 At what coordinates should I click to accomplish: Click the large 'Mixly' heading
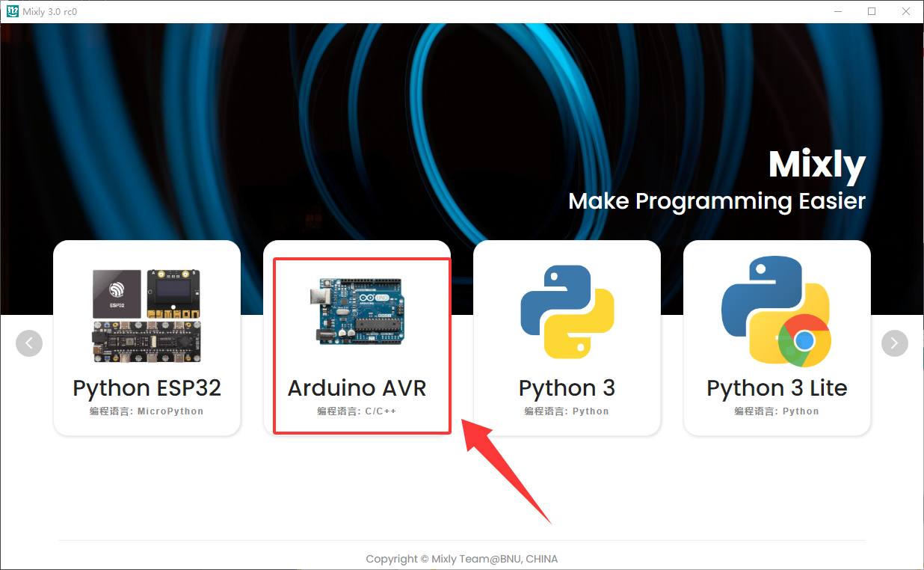point(816,165)
